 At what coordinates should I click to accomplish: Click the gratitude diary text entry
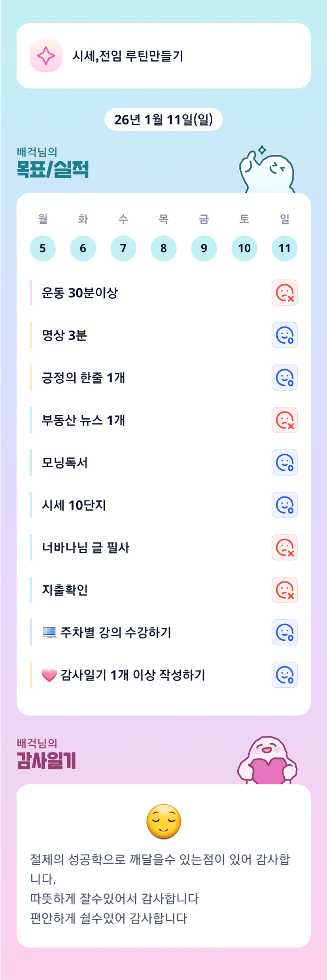[160, 888]
